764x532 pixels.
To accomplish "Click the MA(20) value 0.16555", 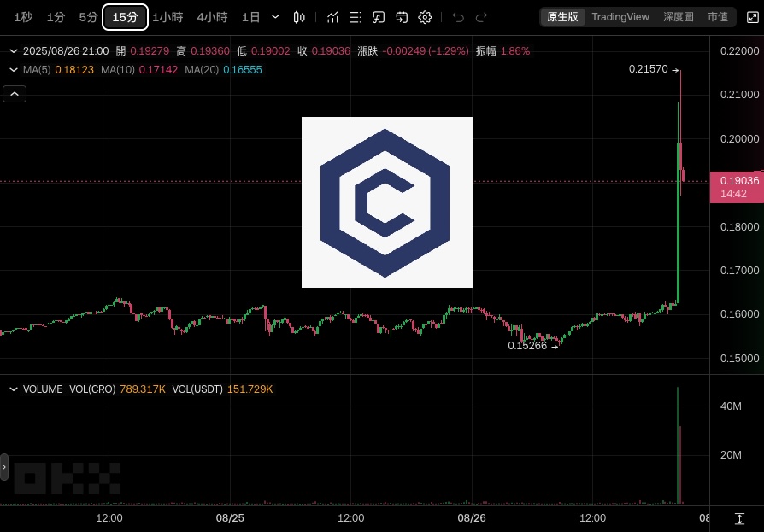I will (243, 70).
